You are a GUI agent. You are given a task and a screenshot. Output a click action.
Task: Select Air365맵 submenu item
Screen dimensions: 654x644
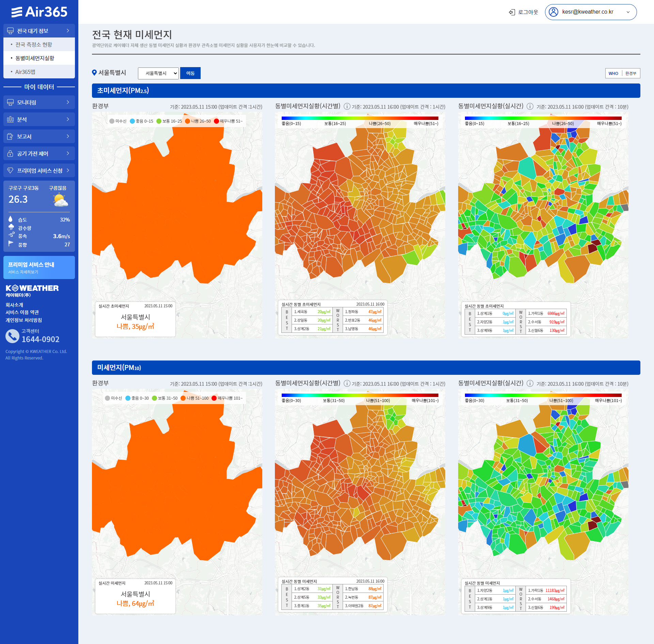point(39,72)
